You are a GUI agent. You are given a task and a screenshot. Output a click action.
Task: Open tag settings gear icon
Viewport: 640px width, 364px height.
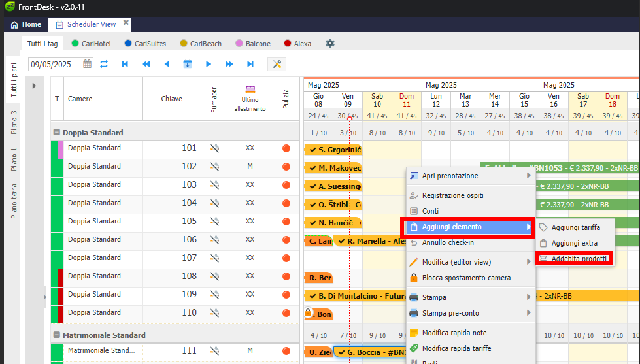point(329,43)
